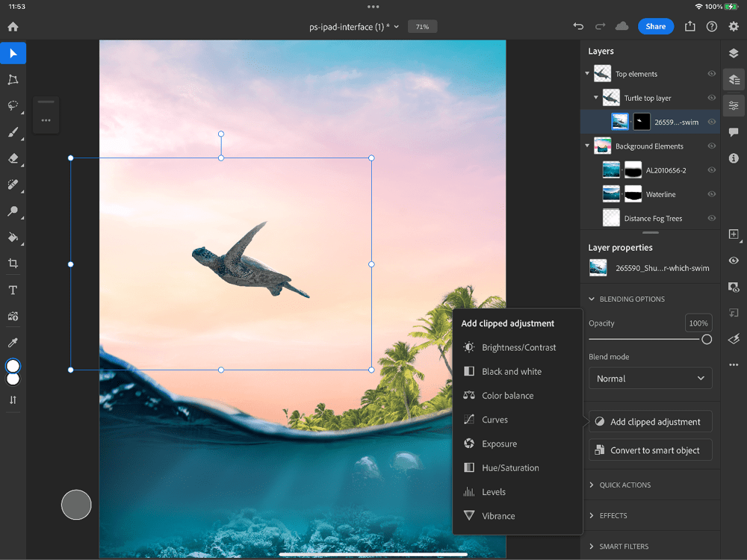Expand the Smart Filters section
Screen dimensions: 747x560
tap(592, 547)
